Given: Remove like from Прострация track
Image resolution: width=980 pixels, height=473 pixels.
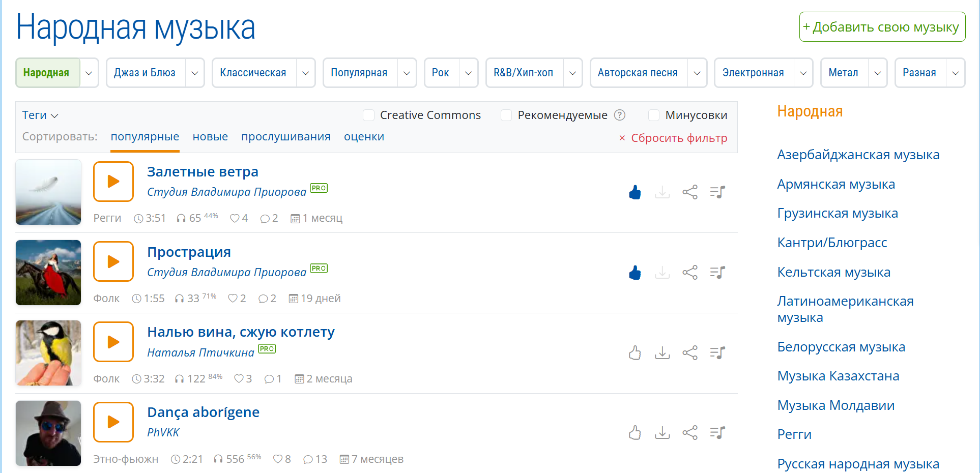Looking at the screenshot, I should point(635,273).
